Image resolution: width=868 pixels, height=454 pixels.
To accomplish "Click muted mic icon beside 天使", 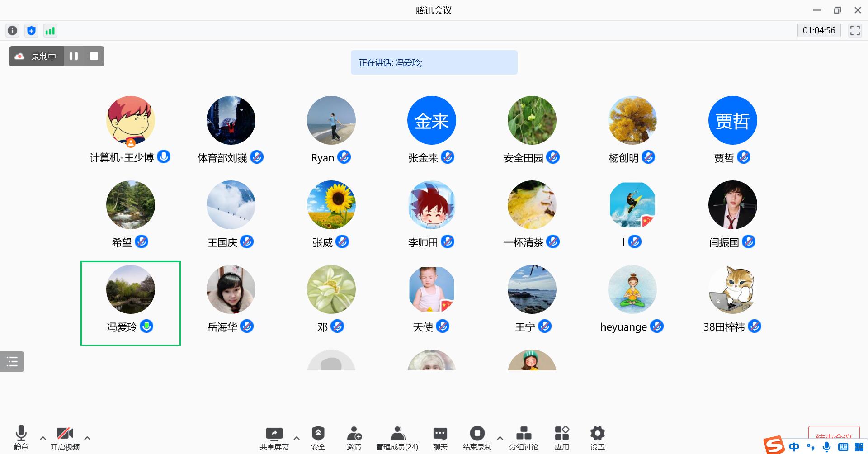I will tap(443, 326).
